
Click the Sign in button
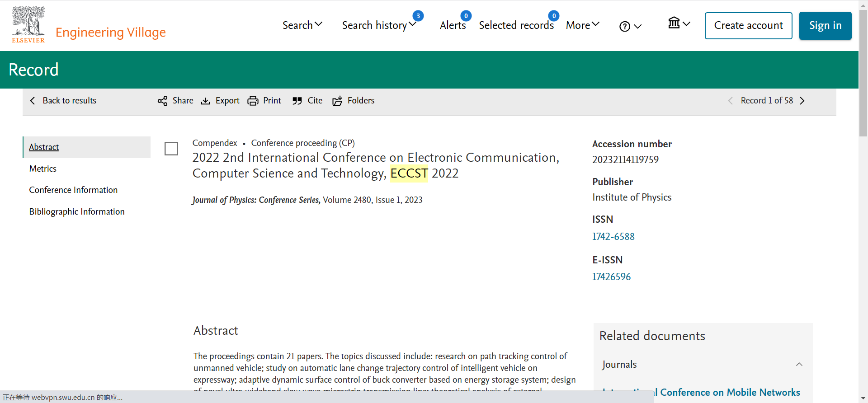tap(825, 26)
